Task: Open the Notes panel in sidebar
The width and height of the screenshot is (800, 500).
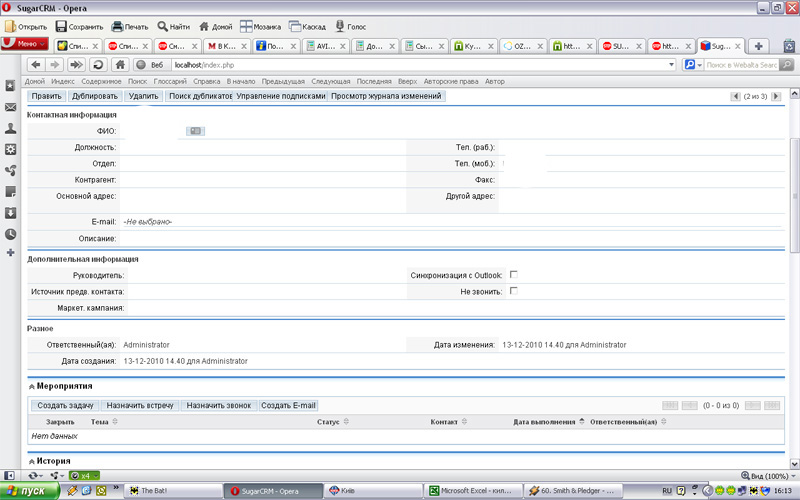Action: click(11, 191)
